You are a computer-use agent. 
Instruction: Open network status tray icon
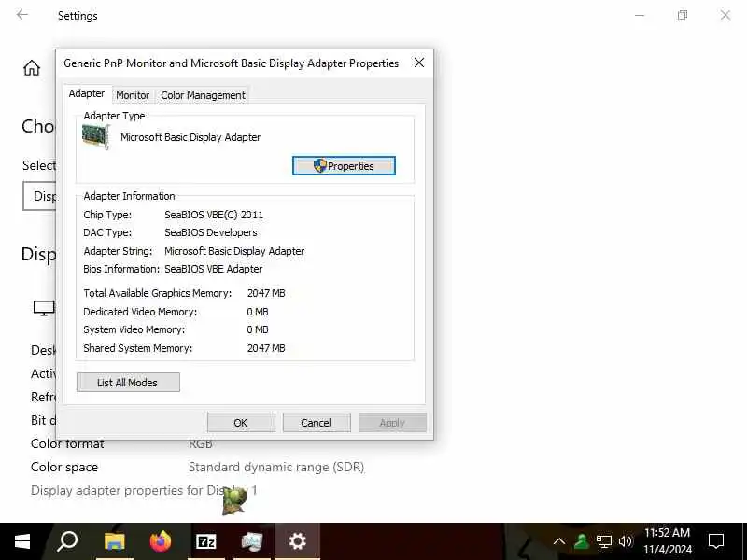click(x=603, y=541)
